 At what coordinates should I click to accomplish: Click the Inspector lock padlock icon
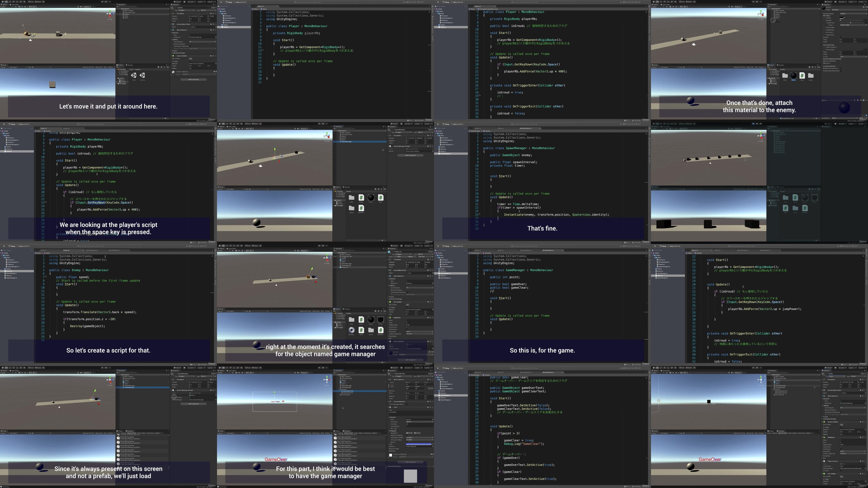[x=214, y=5]
